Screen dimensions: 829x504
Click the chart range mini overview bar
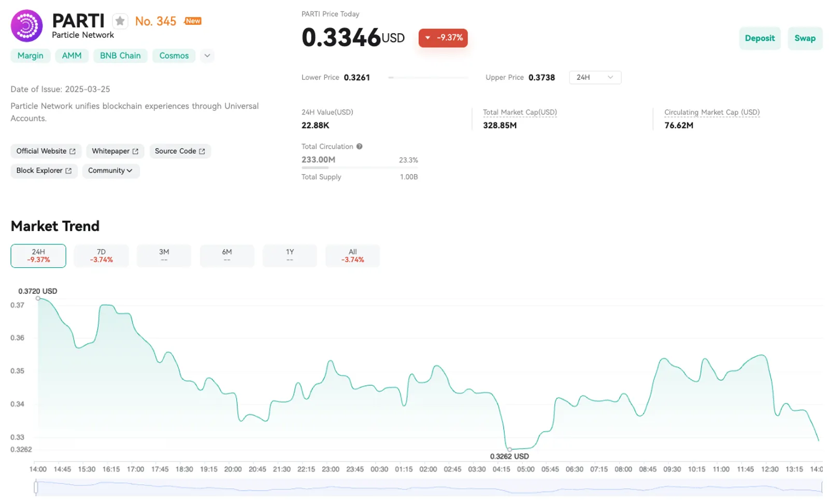(x=428, y=487)
